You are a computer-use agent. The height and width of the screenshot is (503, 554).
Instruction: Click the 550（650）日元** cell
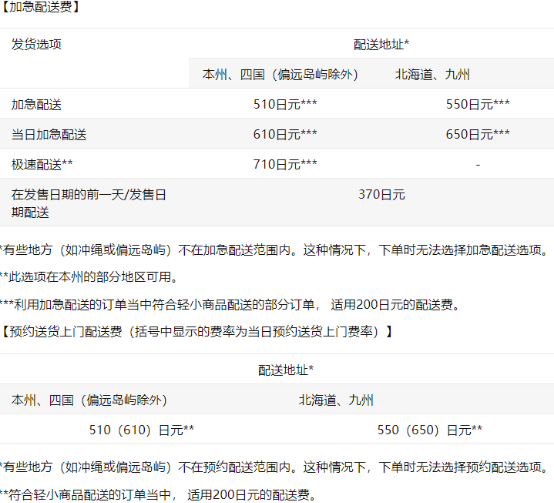[x=430, y=430]
